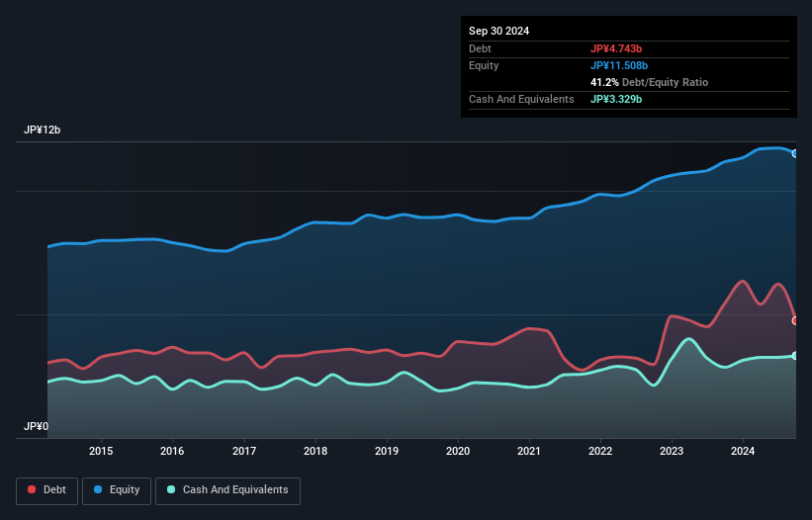
Task: Click the teal Cash And Equivalents legend dot
Action: pos(171,489)
